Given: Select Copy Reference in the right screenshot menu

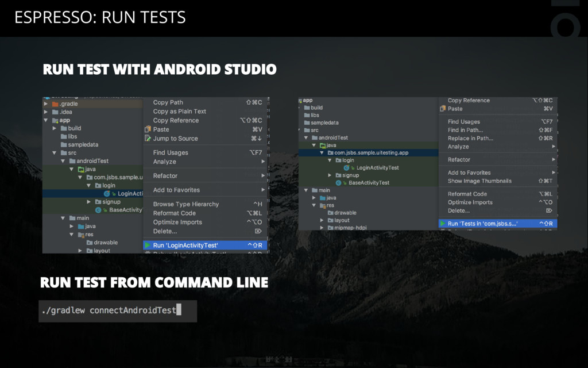Looking at the screenshot, I should [x=498, y=101].
